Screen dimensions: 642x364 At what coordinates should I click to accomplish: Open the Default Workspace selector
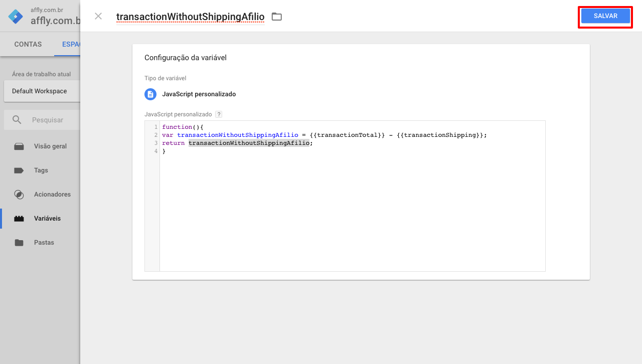pyautogui.click(x=40, y=91)
